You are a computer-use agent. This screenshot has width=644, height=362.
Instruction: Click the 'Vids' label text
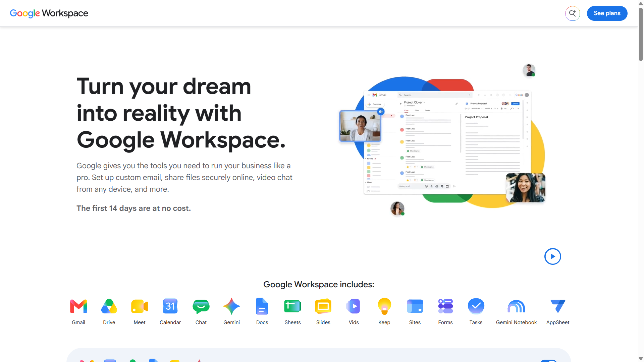point(354,322)
